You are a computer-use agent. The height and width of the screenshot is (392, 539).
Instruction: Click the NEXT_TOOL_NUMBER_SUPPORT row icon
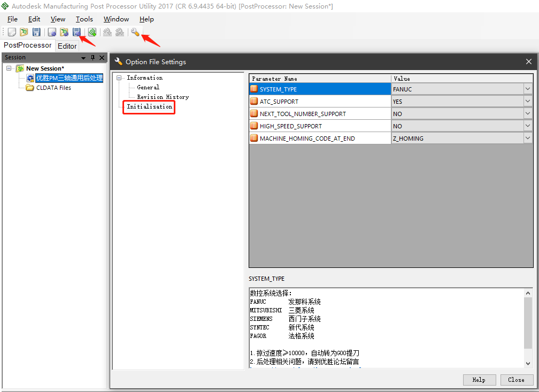[x=254, y=113]
